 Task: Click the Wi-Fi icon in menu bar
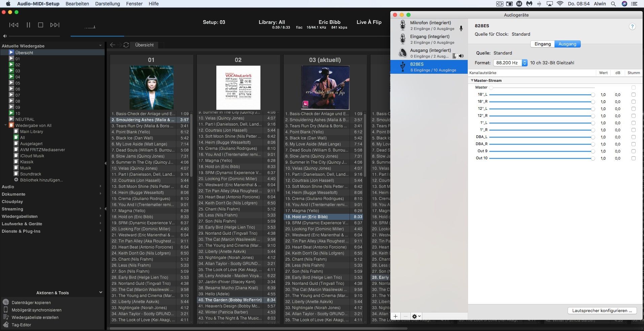pos(560,4)
